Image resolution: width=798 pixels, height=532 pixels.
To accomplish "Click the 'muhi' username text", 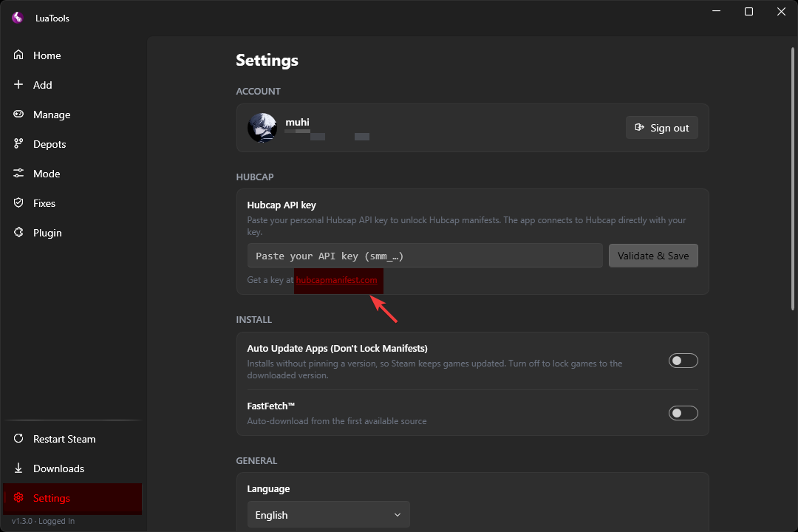I will [x=297, y=122].
